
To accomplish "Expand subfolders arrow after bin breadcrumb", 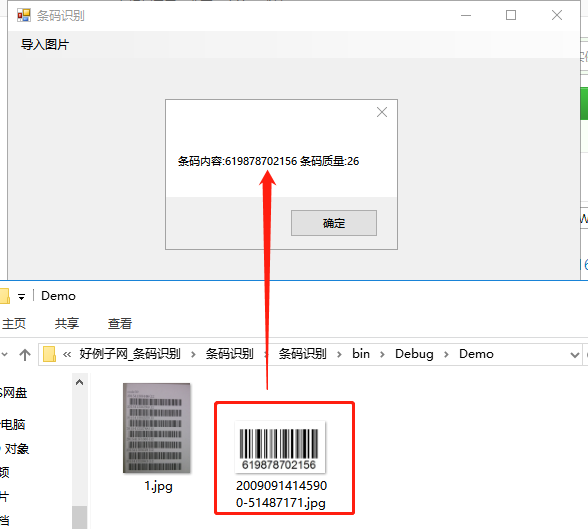I will (x=382, y=355).
